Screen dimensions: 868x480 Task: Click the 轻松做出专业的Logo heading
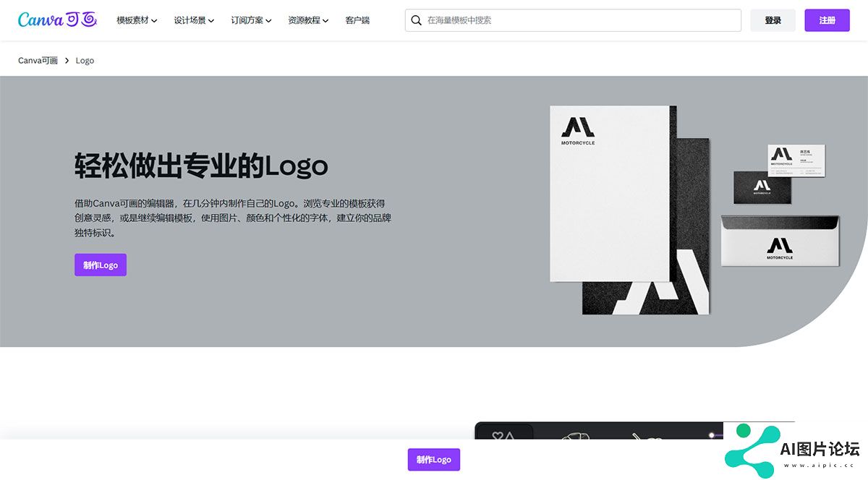[201, 166]
